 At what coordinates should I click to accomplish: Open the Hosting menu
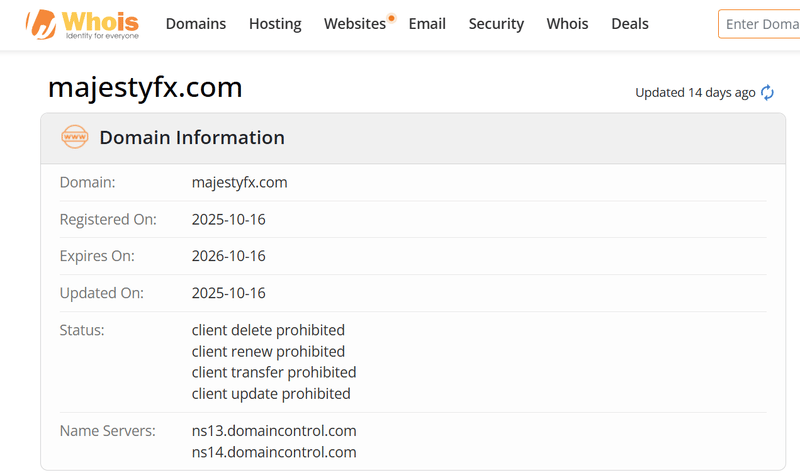[275, 24]
